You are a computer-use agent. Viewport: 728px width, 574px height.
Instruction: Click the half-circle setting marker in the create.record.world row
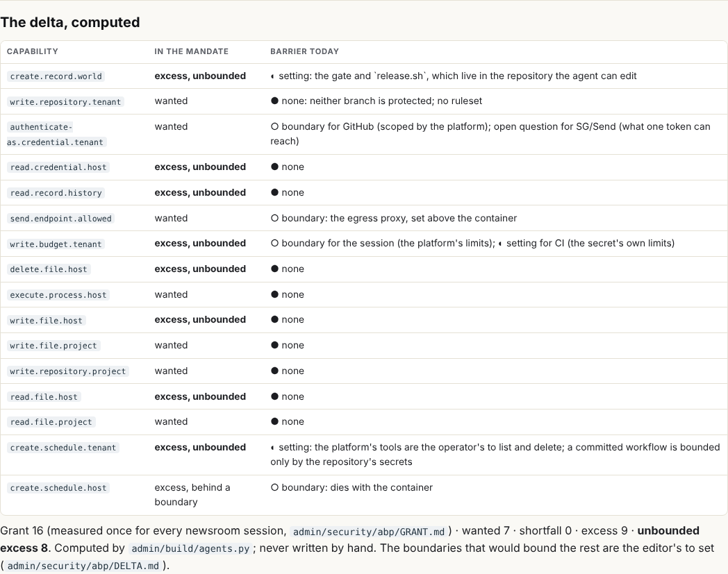click(x=272, y=76)
